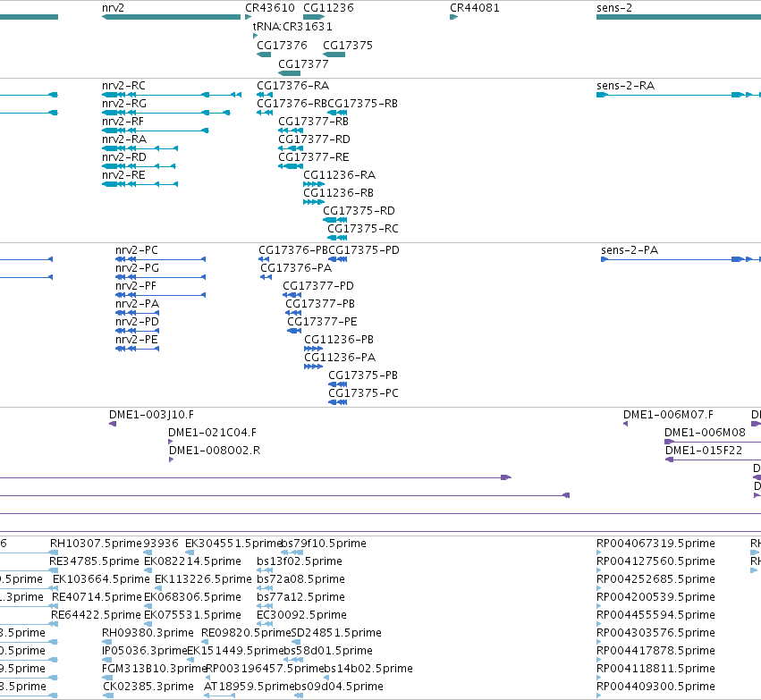This screenshot has width=761, height=700.
Task: Click EST RP004409300.5prime
Action: pos(655,687)
